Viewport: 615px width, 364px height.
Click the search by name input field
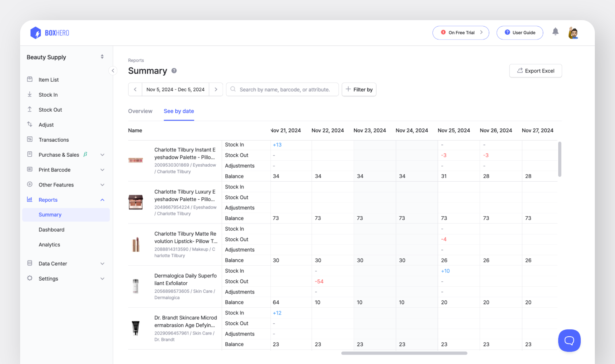pyautogui.click(x=285, y=89)
